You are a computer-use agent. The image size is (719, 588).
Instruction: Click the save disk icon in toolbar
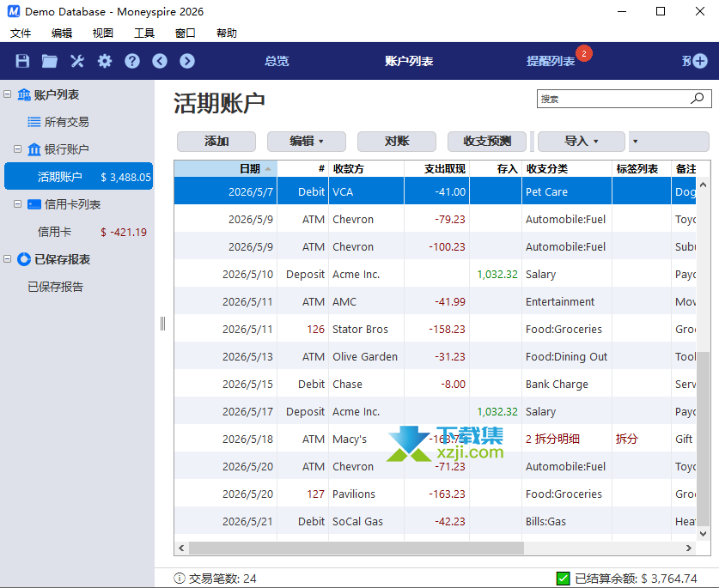(22, 61)
